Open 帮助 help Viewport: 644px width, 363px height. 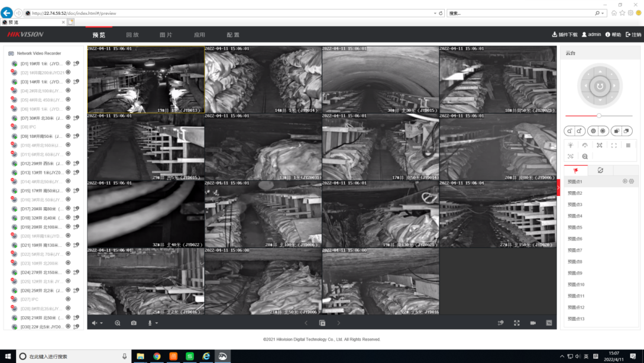[613, 34]
